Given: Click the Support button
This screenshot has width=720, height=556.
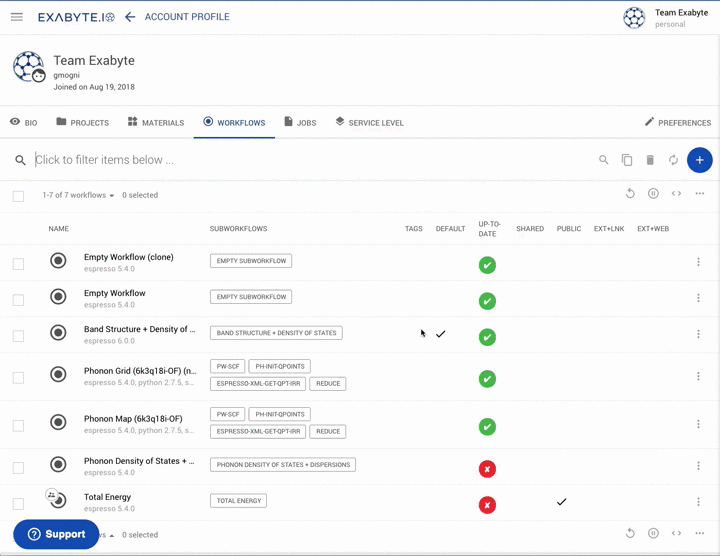Looking at the screenshot, I should [x=56, y=534].
